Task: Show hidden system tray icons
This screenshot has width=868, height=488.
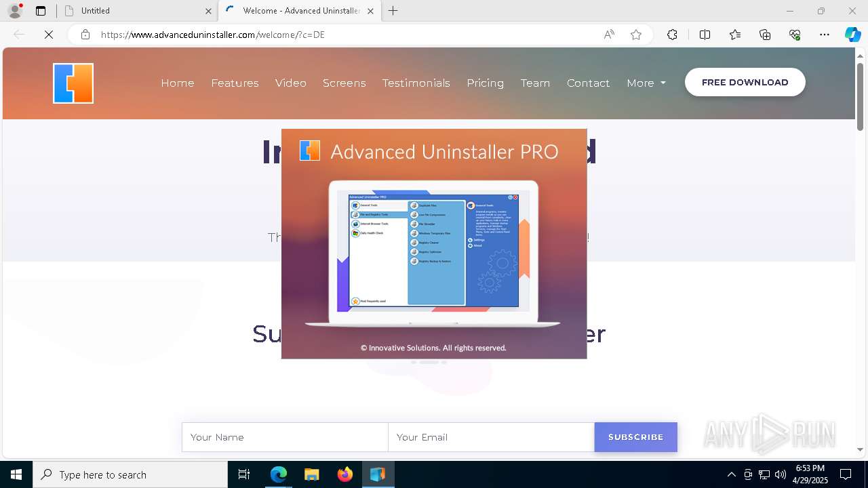Action: click(731, 474)
